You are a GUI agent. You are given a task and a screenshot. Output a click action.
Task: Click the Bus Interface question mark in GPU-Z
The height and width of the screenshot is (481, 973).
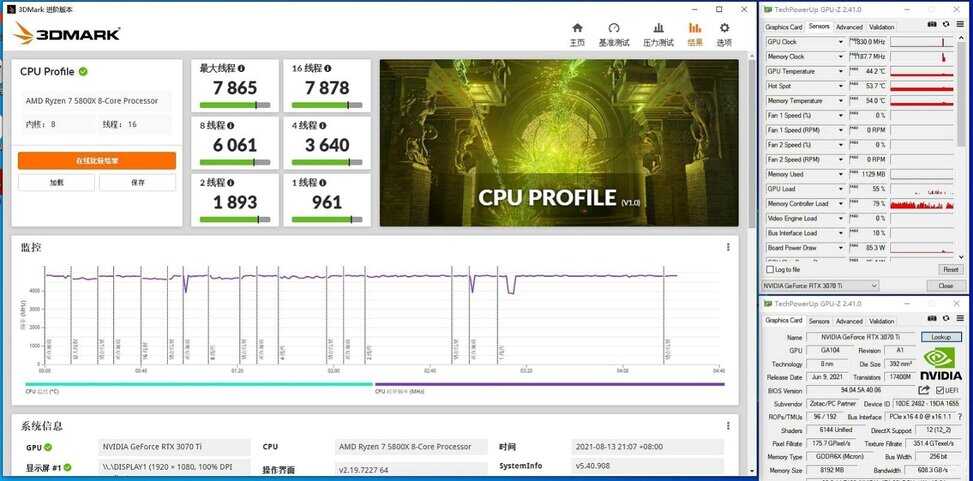click(x=959, y=417)
